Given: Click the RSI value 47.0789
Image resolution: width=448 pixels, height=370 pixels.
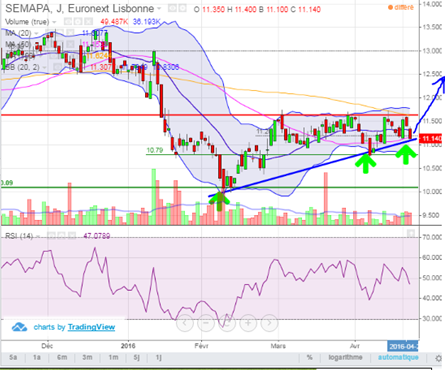Looking at the screenshot, I should point(97,236).
